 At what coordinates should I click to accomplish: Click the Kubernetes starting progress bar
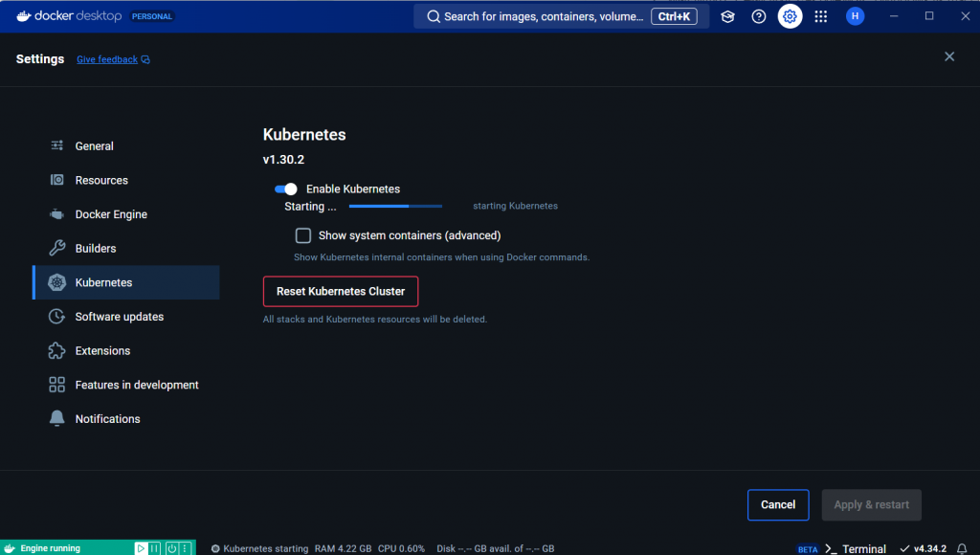(395, 207)
